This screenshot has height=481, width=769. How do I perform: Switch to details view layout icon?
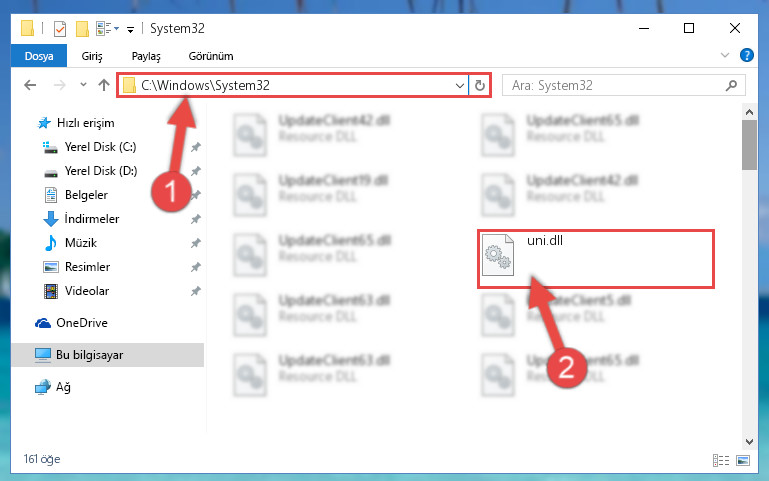721,460
